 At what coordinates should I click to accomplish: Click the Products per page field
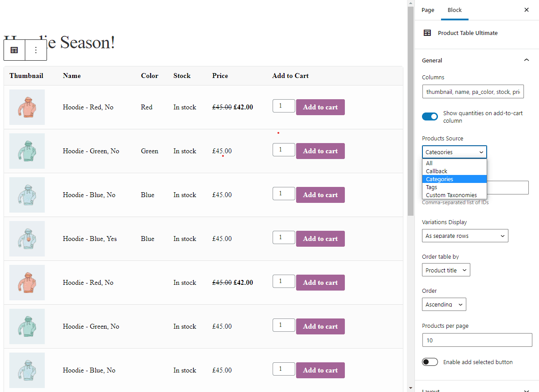click(x=477, y=340)
